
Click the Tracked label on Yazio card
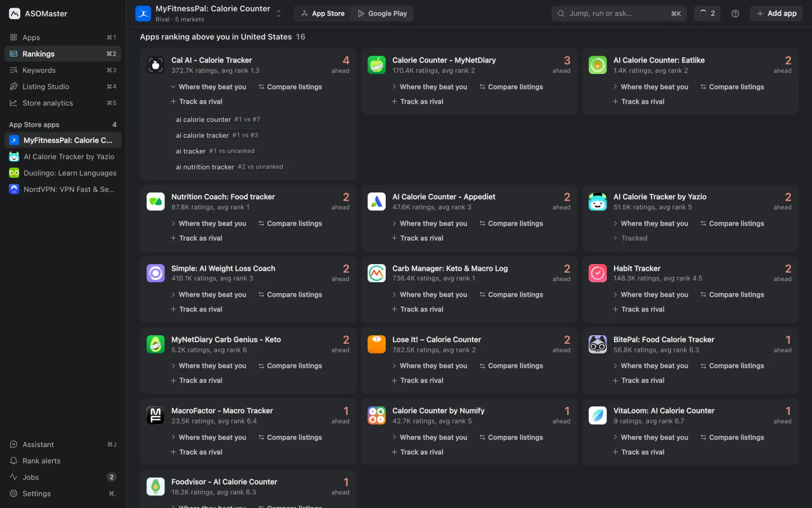[630, 238]
